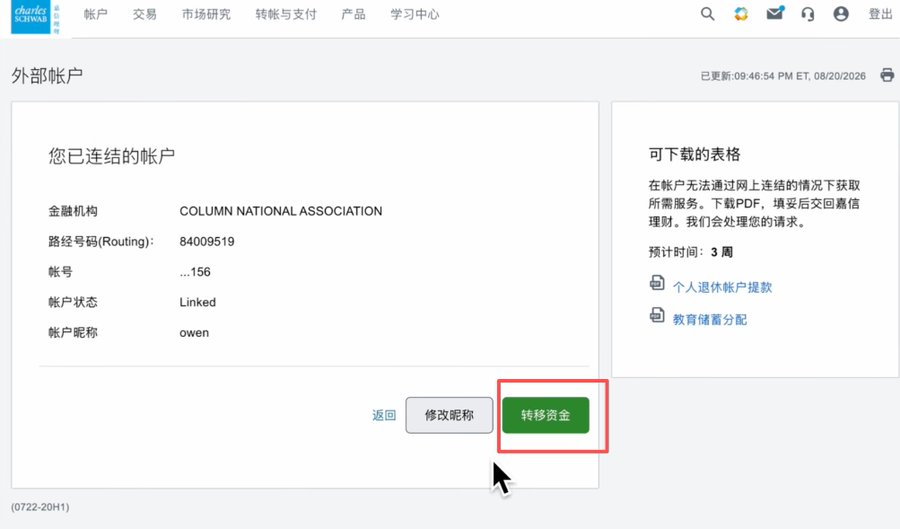The height and width of the screenshot is (529, 900).
Task: Open the colorful assistant circle icon
Action: (x=741, y=14)
